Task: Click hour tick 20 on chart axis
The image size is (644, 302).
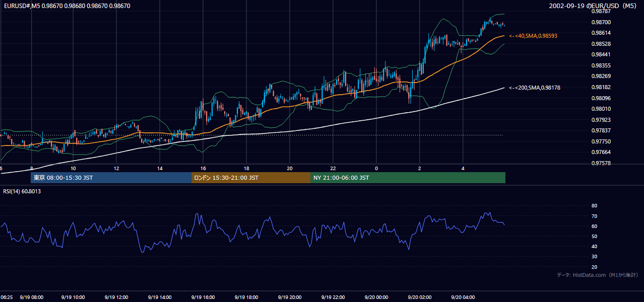Action: click(x=290, y=168)
